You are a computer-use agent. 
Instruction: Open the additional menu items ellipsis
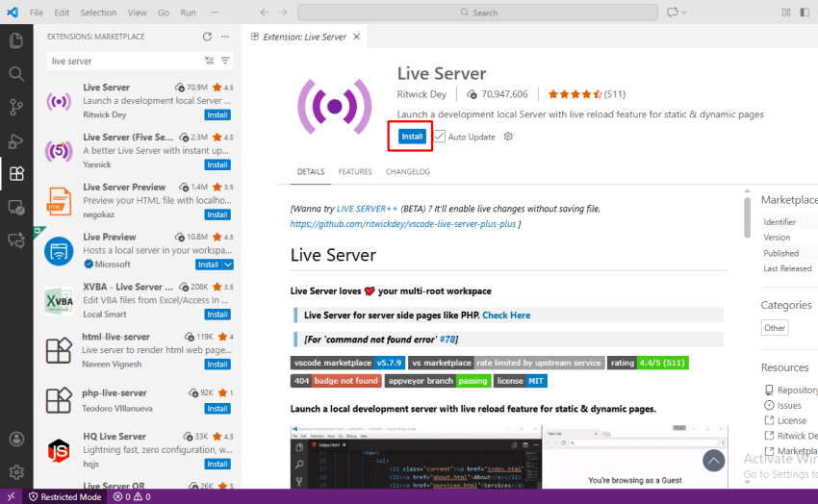pyautogui.click(x=215, y=13)
